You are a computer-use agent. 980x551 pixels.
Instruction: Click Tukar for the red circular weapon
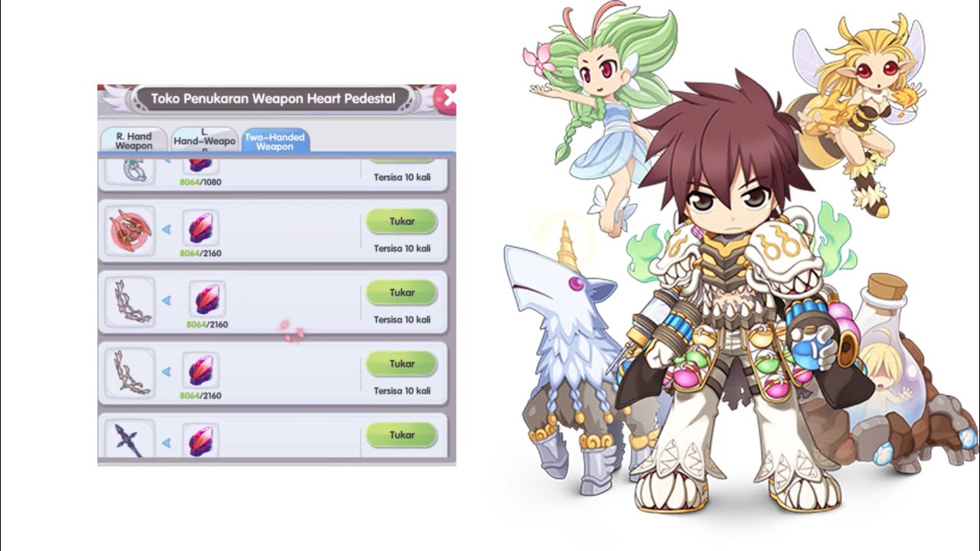[x=402, y=222]
